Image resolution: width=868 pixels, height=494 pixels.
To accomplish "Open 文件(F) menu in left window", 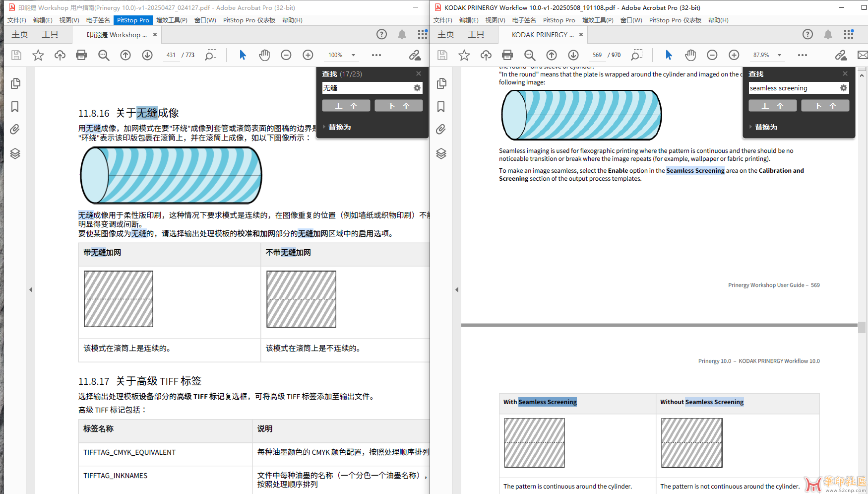I will pos(17,20).
